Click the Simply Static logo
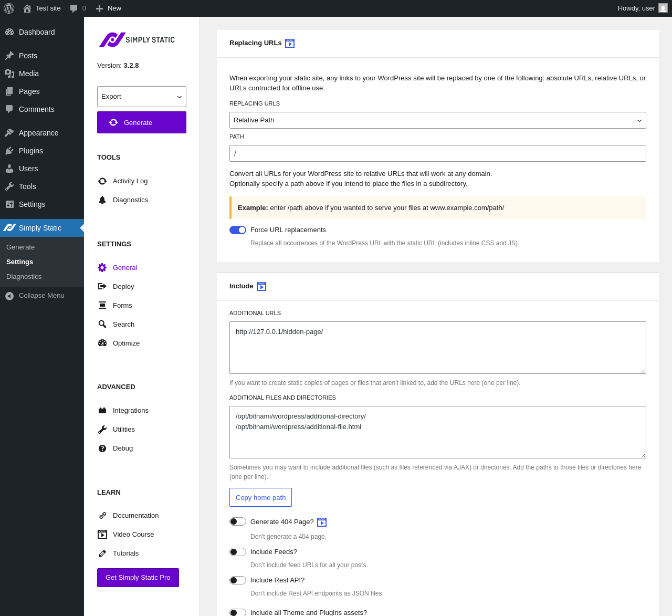672x616 pixels. (x=137, y=40)
